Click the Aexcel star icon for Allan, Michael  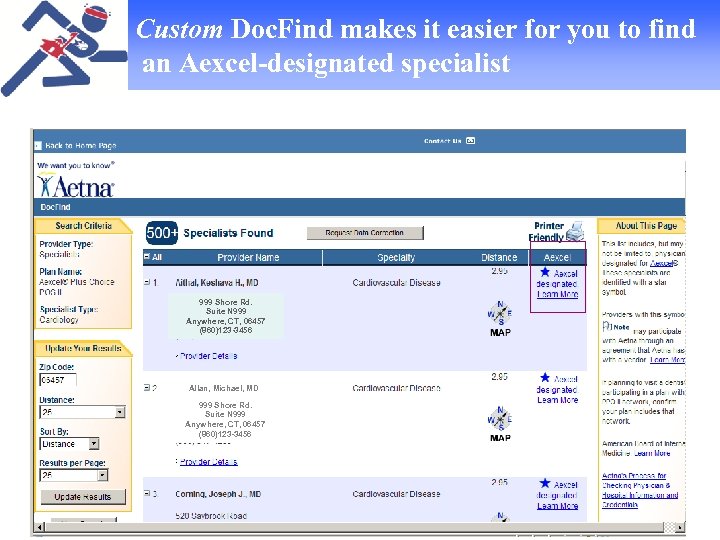[x=545, y=377]
